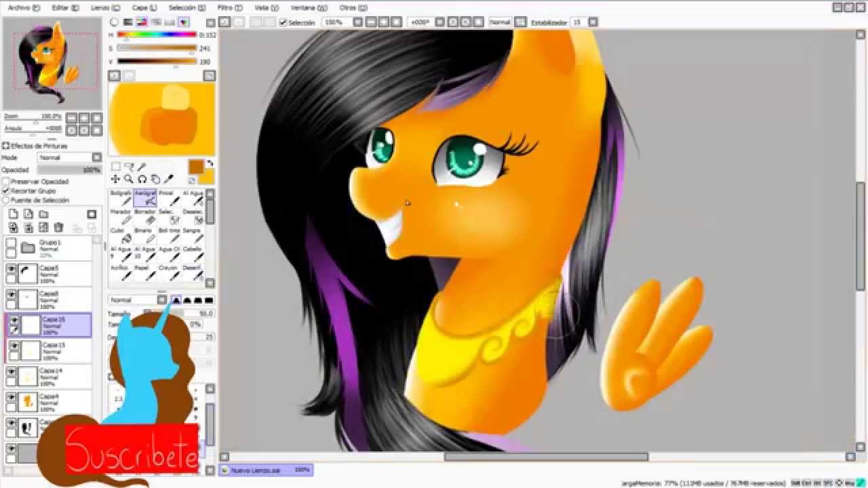
Task: Select the color wheel mode icon
Action: [115, 22]
